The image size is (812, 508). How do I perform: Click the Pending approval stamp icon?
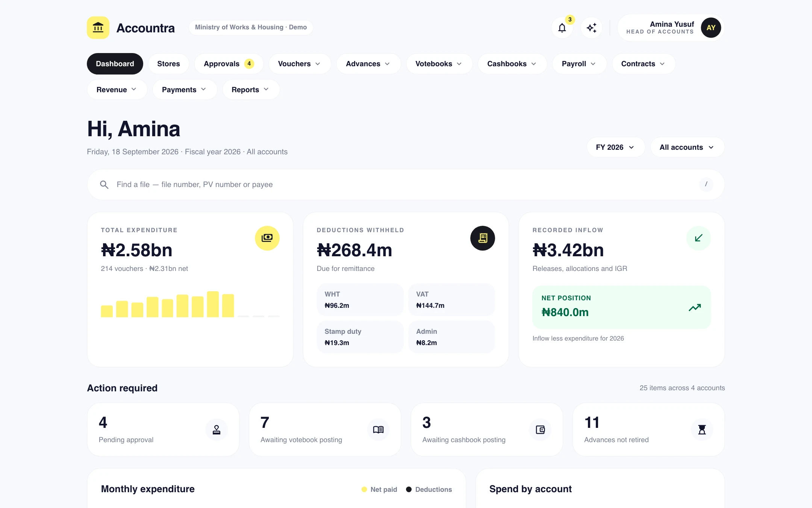[217, 430]
